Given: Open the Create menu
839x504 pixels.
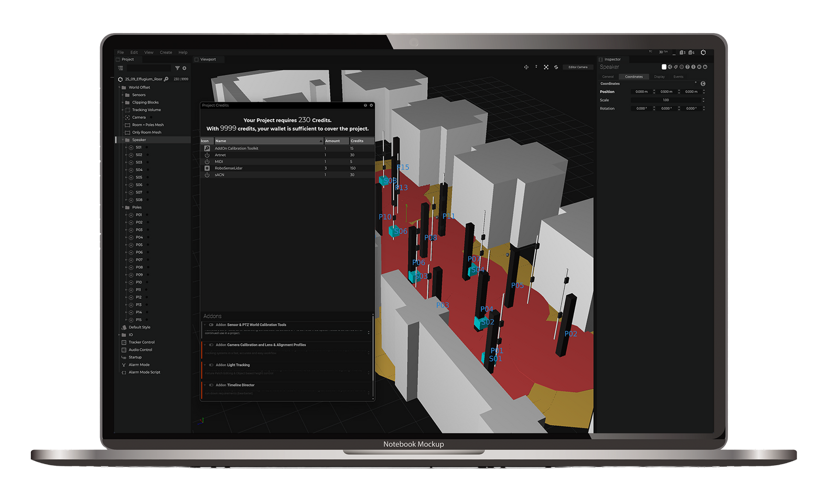Looking at the screenshot, I should point(166,52).
